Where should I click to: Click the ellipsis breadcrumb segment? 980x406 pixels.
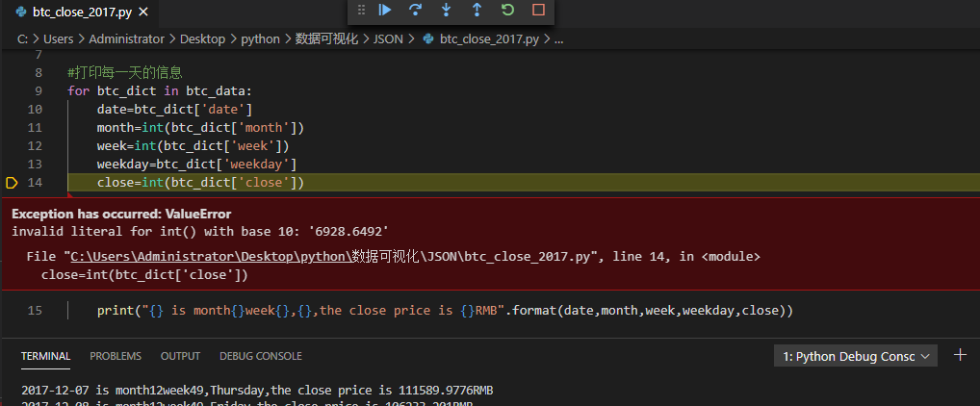pos(559,39)
